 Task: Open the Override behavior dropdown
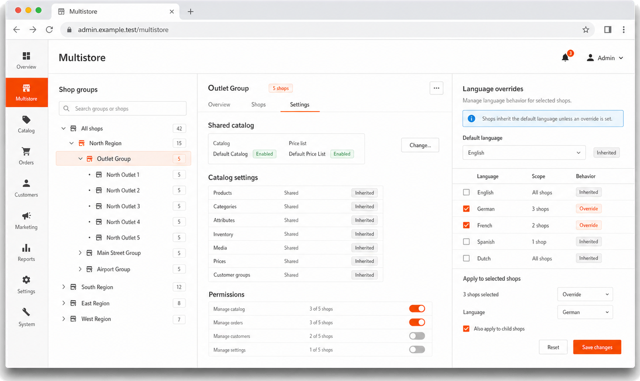point(584,294)
